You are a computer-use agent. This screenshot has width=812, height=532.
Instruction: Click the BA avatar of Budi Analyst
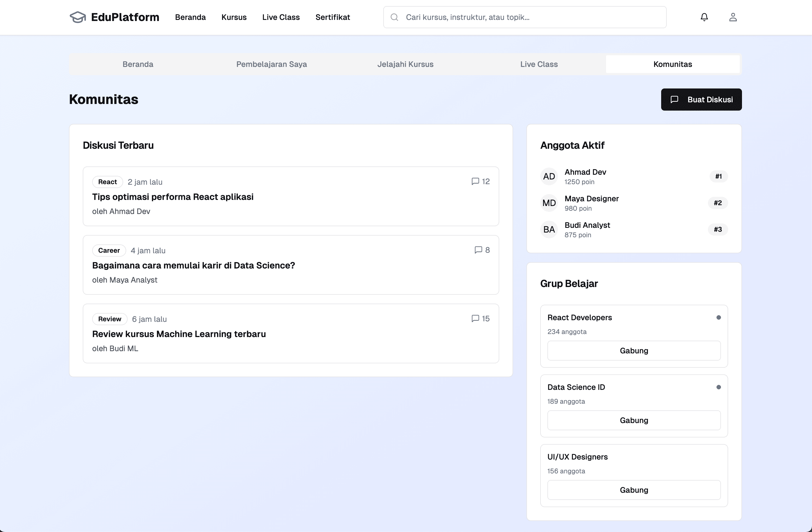pyautogui.click(x=549, y=230)
